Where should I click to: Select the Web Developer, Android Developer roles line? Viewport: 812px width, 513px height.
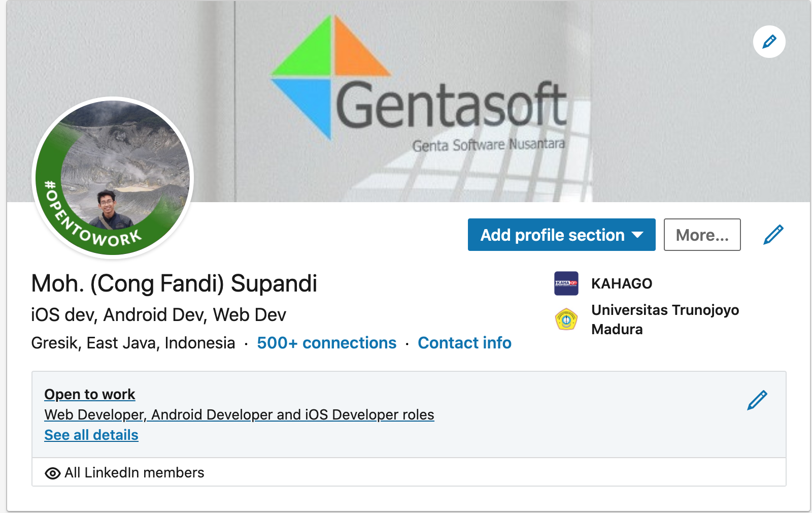pyautogui.click(x=239, y=415)
